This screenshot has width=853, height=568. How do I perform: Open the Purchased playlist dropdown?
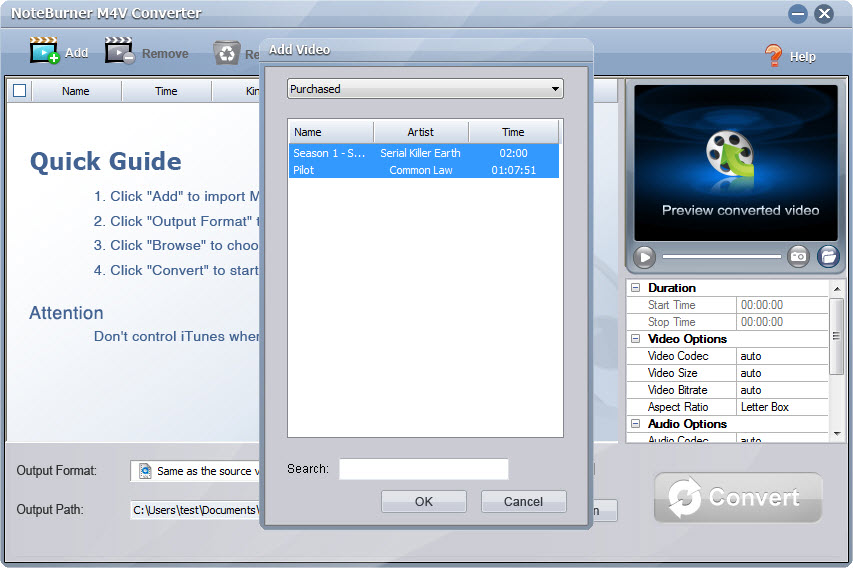(425, 89)
